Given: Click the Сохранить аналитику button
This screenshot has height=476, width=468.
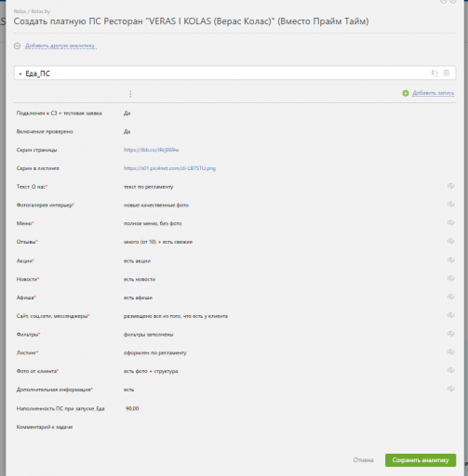Looking at the screenshot, I should (x=421, y=460).
